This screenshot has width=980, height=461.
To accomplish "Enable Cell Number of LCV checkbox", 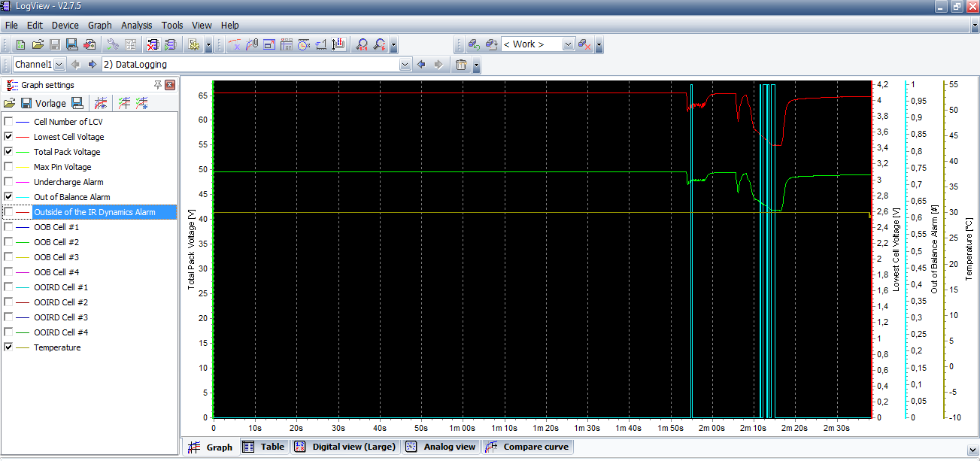I will (8, 122).
